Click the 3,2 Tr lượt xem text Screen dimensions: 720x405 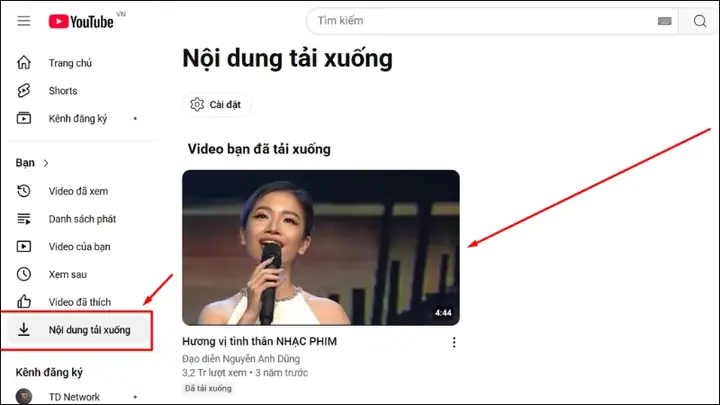coord(214,372)
